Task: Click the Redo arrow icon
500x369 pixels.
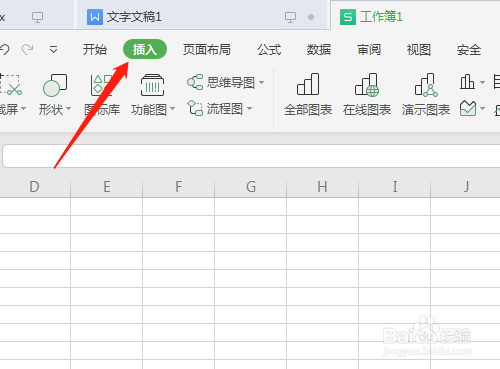Action: coord(27,50)
